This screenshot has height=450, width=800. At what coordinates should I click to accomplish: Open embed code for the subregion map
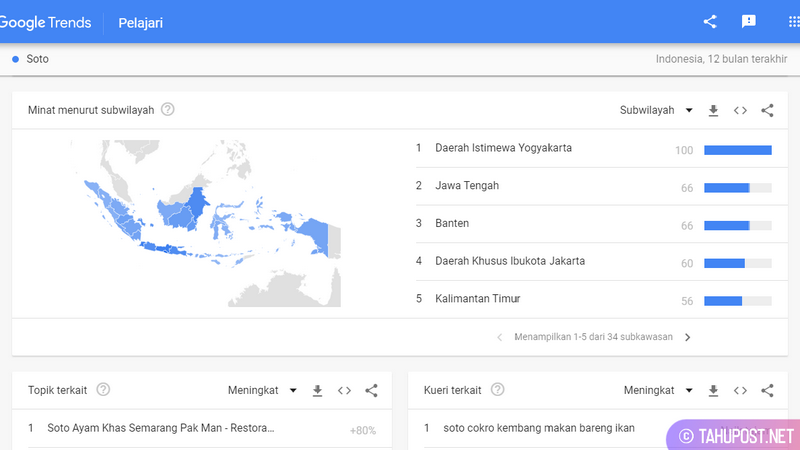[x=740, y=110]
